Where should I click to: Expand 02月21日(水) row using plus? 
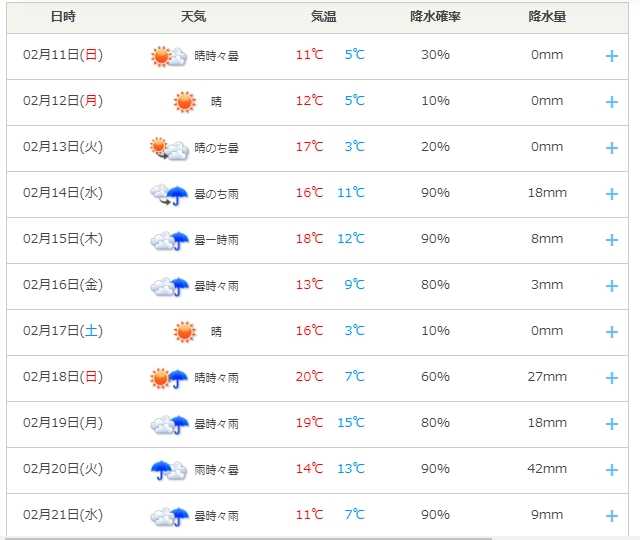[612, 516]
